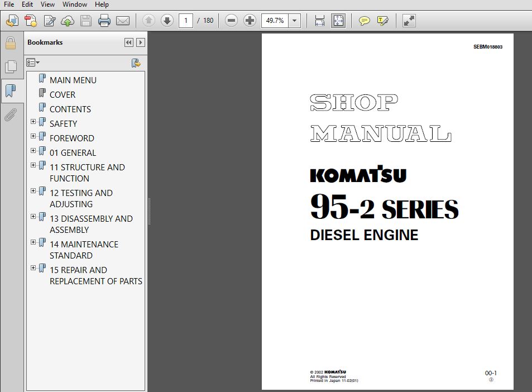The image size is (532, 392).
Task: Open 13 DISASSEMBLY AND ASSEMBLY bookmark text
Action: (x=91, y=224)
